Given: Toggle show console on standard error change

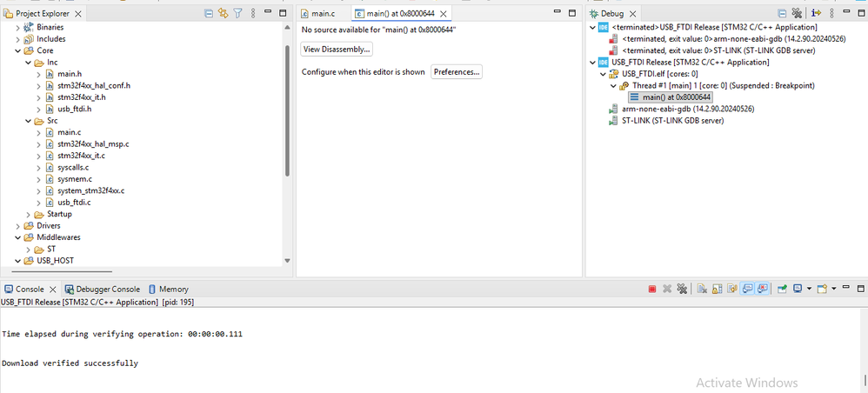Looking at the screenshot, I should coord(762,289).
